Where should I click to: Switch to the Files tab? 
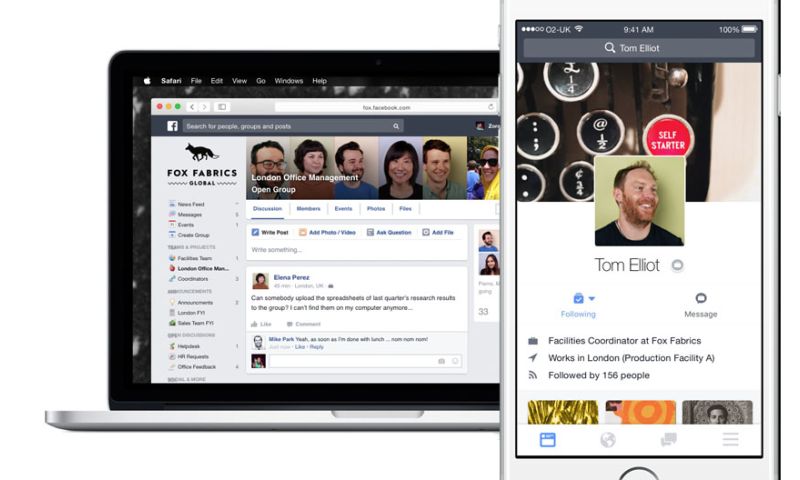(406, 209)
